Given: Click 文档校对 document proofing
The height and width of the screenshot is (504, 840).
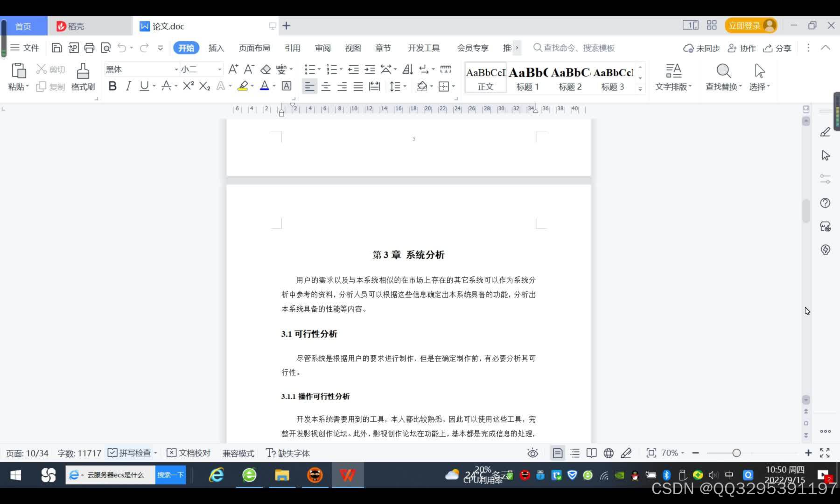Looking at the screenshot, I should point(189,453).
